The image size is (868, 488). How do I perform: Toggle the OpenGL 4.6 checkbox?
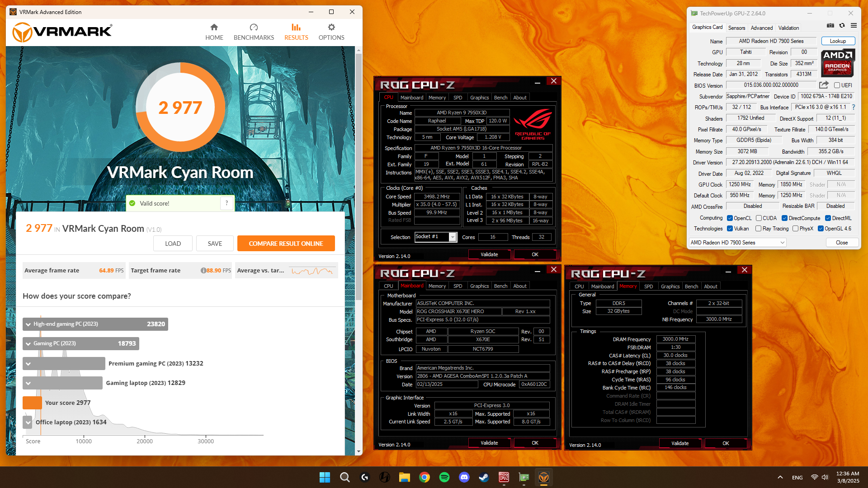coord(821,229)
